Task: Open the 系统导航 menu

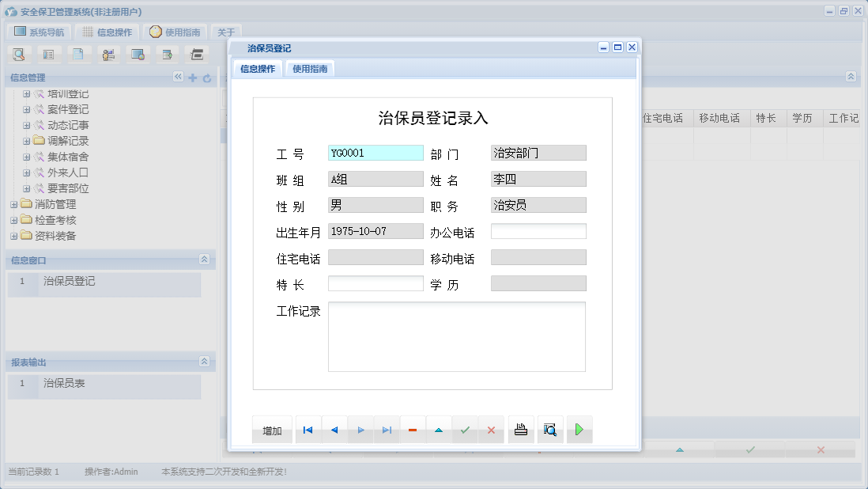Action: [40, 32]
